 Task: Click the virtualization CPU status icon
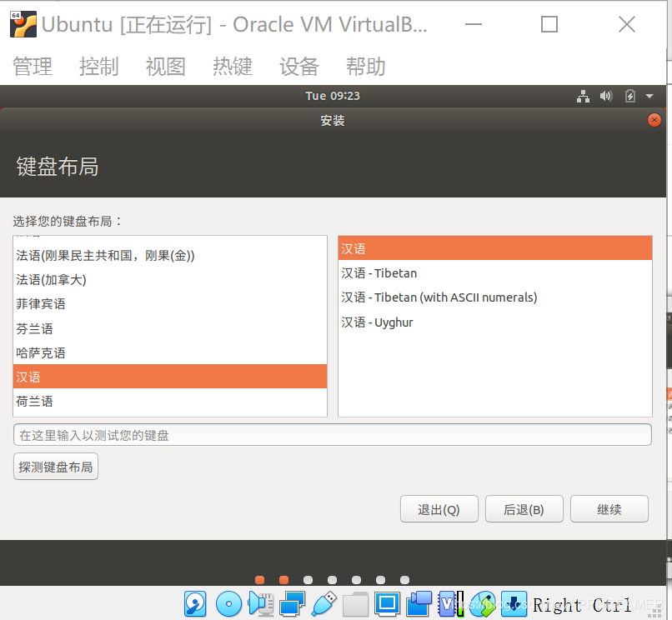click(x=451, y=604)
